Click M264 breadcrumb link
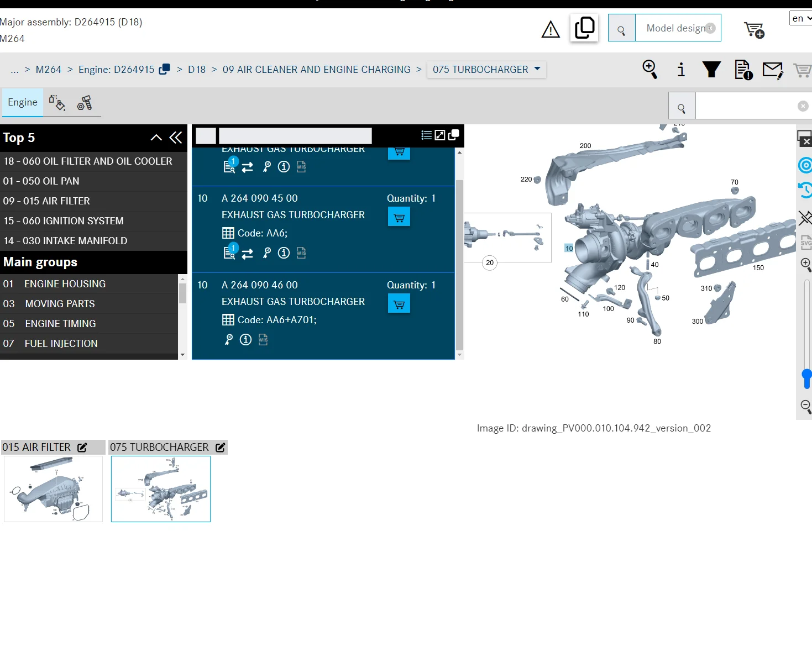The height and width of the screenshot is (668, 812). tap(49, 70)
